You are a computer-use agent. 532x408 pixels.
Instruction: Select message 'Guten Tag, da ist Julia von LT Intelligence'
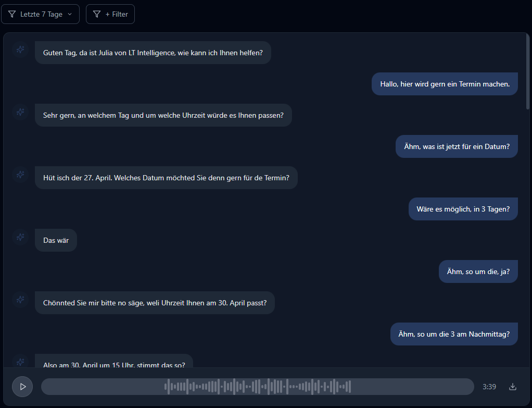pos(153,53)
